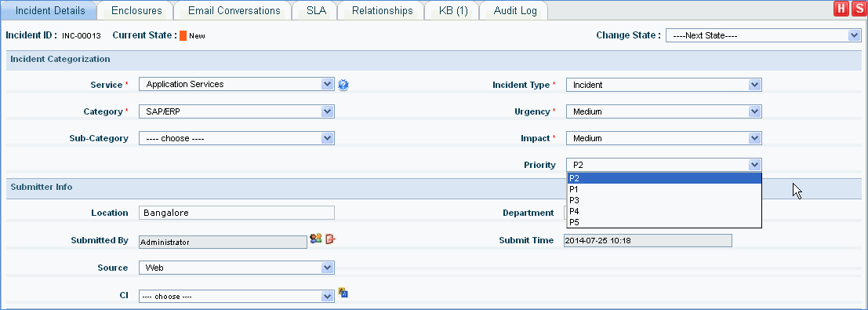The width and height of the screenshot is (868, 310).
Task: Expand the Incident Type dropdown
Action: pos(663,85)
